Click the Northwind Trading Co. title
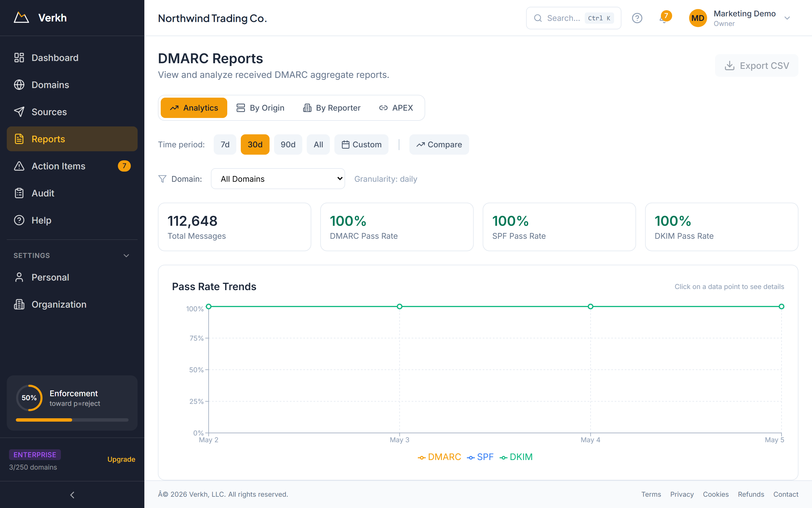The image size is (812, 508). pos(212,18)
